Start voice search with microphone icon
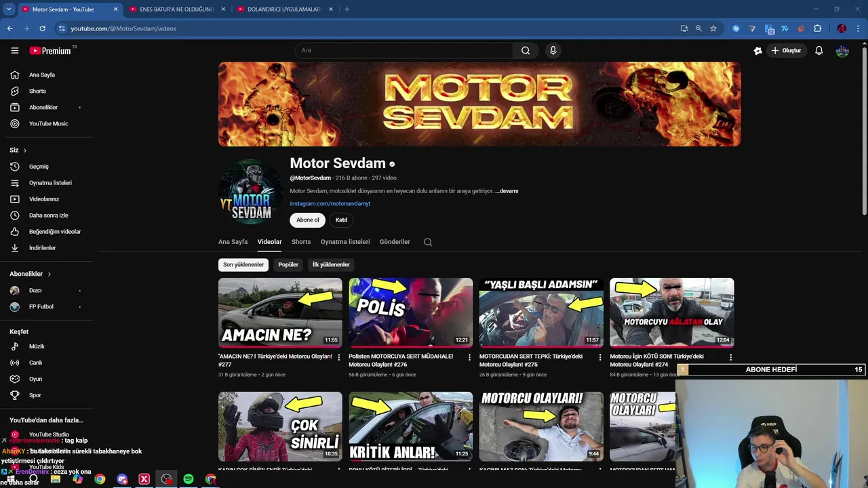 pyautogui.click(x=553, y=50)
